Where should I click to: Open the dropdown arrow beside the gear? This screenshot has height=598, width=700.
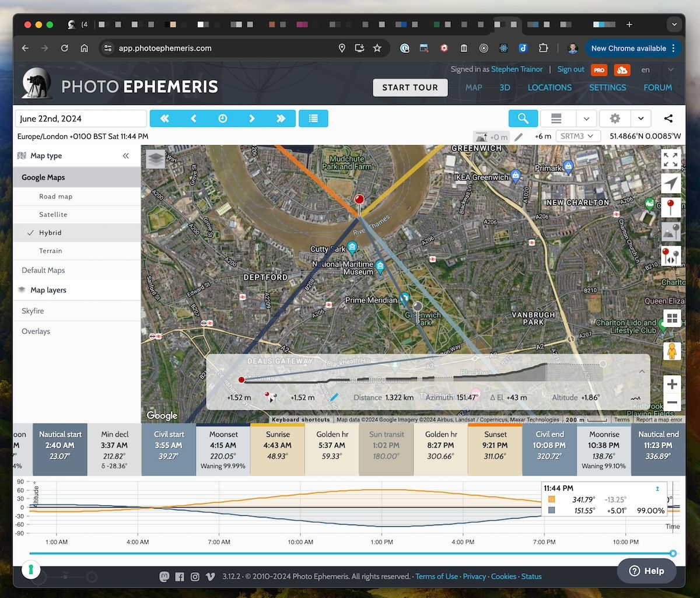(640, 118)
